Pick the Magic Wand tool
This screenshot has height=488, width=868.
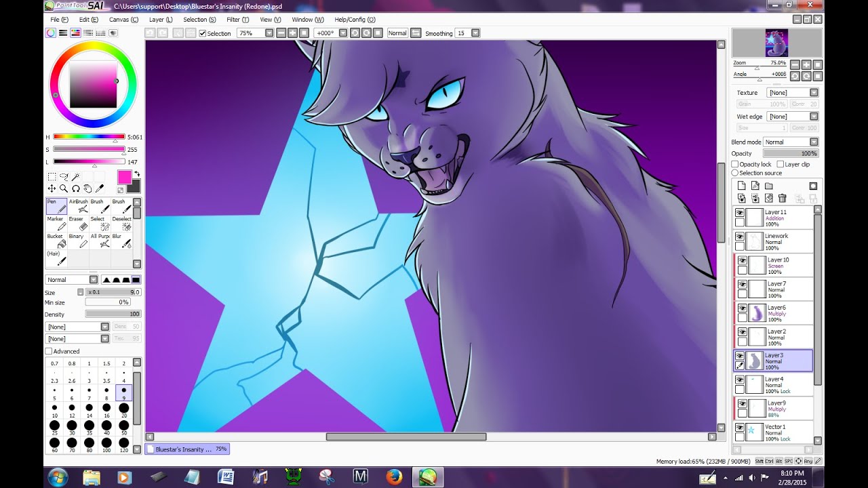76,177
